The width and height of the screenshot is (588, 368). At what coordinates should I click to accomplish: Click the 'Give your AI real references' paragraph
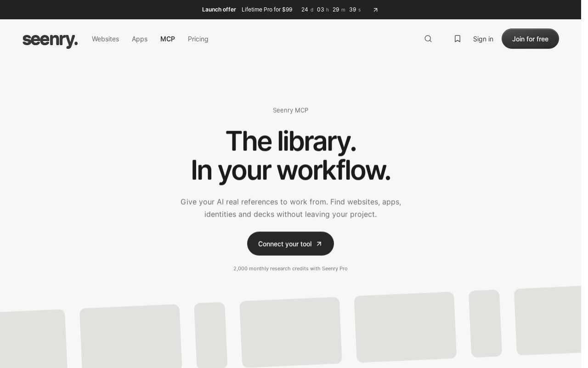[x=291, y=208]
